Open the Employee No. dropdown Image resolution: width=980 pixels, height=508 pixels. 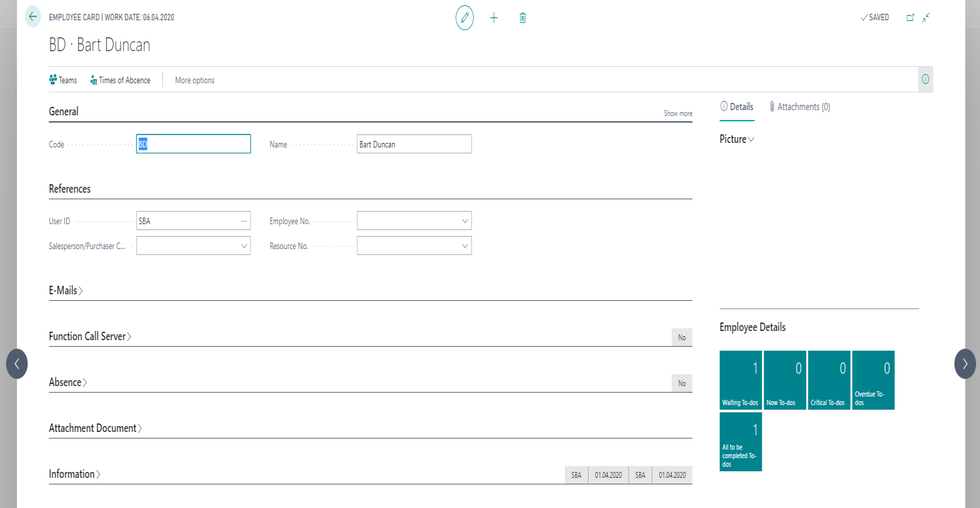463,220
